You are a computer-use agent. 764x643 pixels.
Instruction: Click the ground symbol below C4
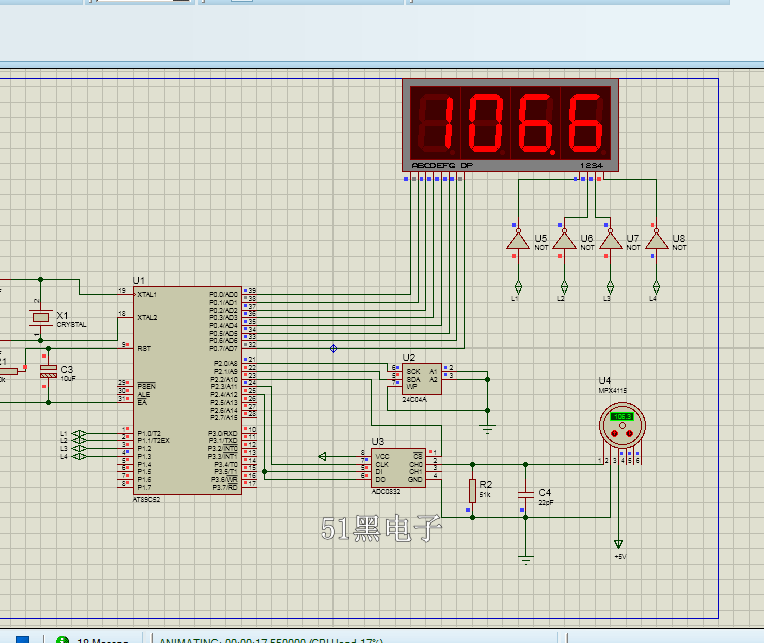tap(525, 560)
